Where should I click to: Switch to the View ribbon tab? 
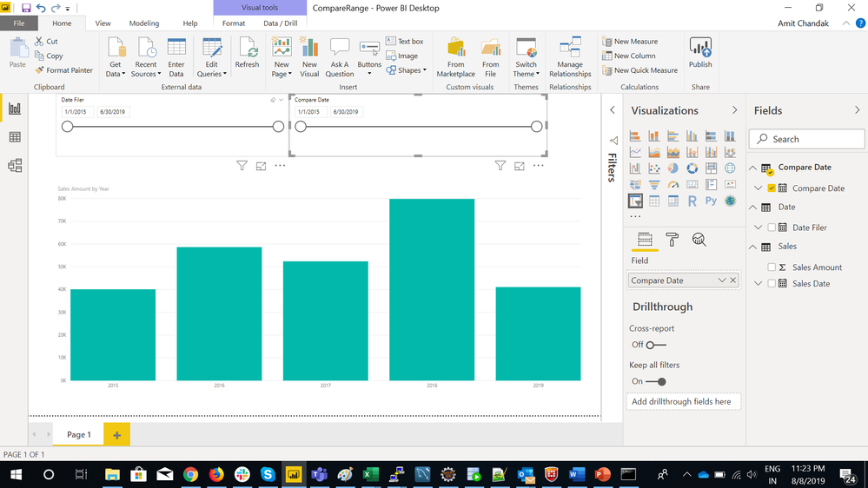click(103, 23)
